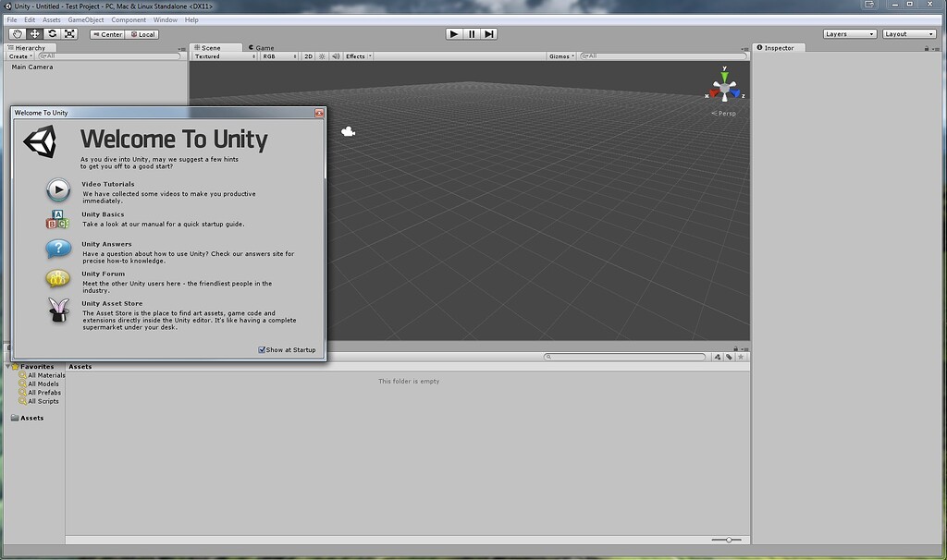
Task: Open the GameObject menu
Action: coord(85,18)
